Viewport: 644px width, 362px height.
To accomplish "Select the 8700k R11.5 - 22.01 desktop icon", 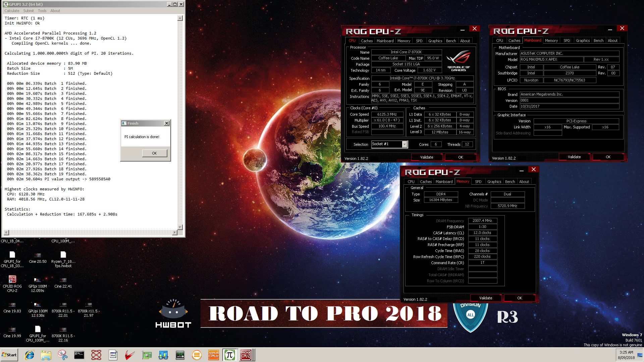I will [63, 309].
